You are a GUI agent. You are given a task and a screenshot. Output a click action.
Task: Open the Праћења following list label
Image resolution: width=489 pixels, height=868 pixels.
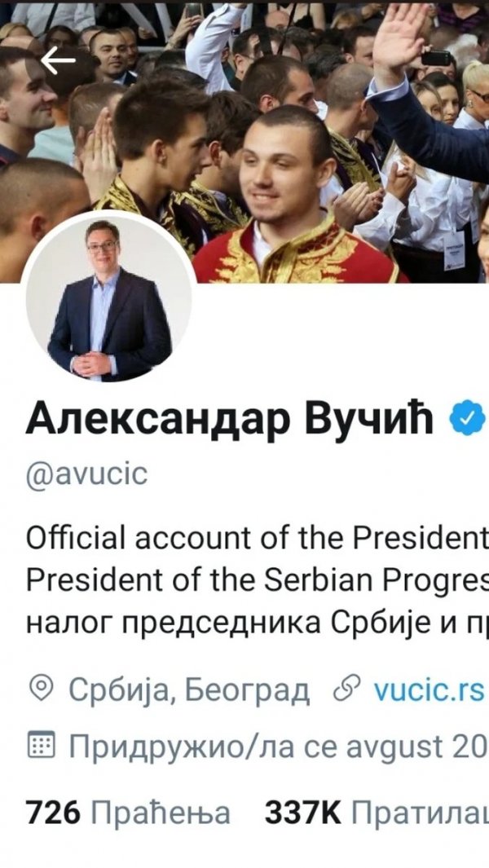pos(160,813)
